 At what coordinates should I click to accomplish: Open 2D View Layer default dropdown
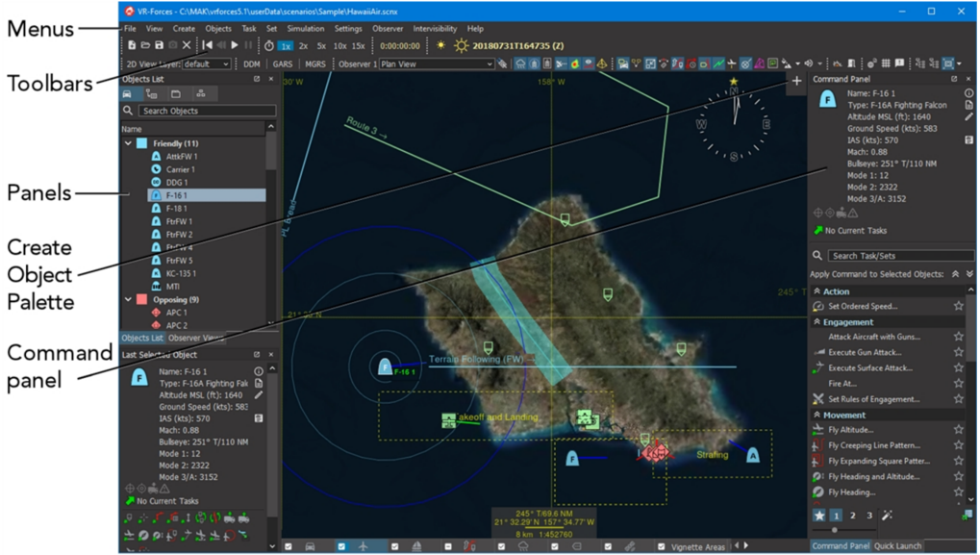point(206,63)
